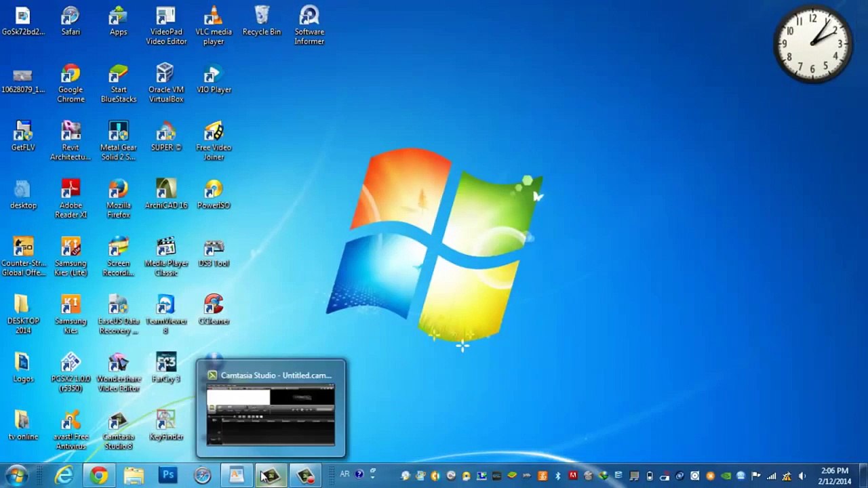Select Counter-Strike Global Offensive desktop icon
Image resolution: width=868 pixels, height=488 pixels.
click(x=23, y=257)
